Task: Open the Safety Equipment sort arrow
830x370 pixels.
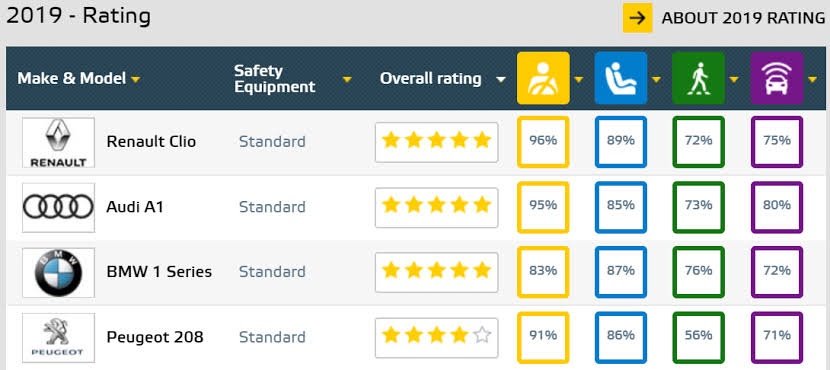Action: 347,79
